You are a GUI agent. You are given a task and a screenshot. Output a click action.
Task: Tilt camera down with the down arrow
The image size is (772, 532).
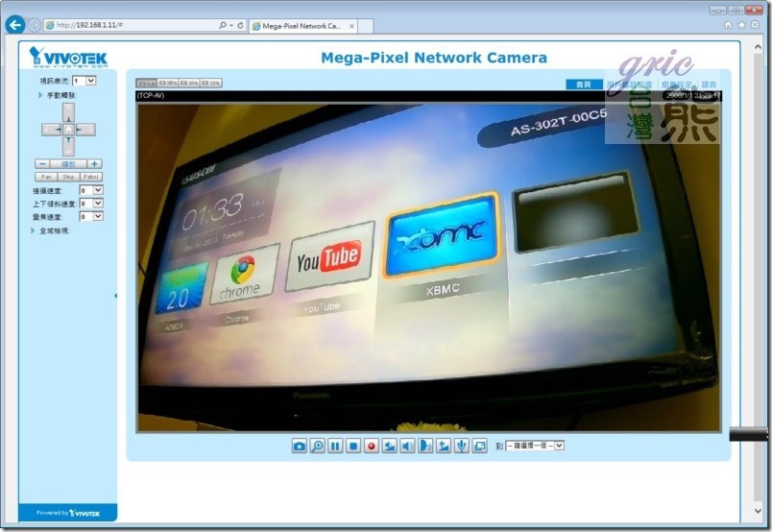[x=68, y=147]
